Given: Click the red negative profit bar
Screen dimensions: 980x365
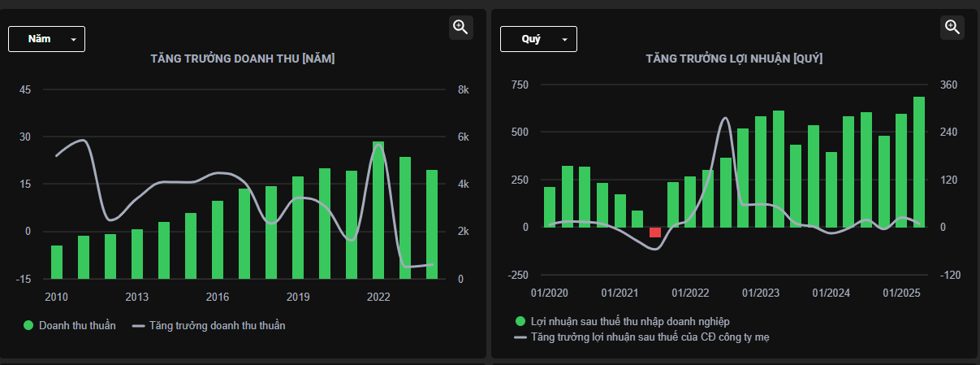Looking at the screenshot, I should pyautogui.click(x=655, y=232).
